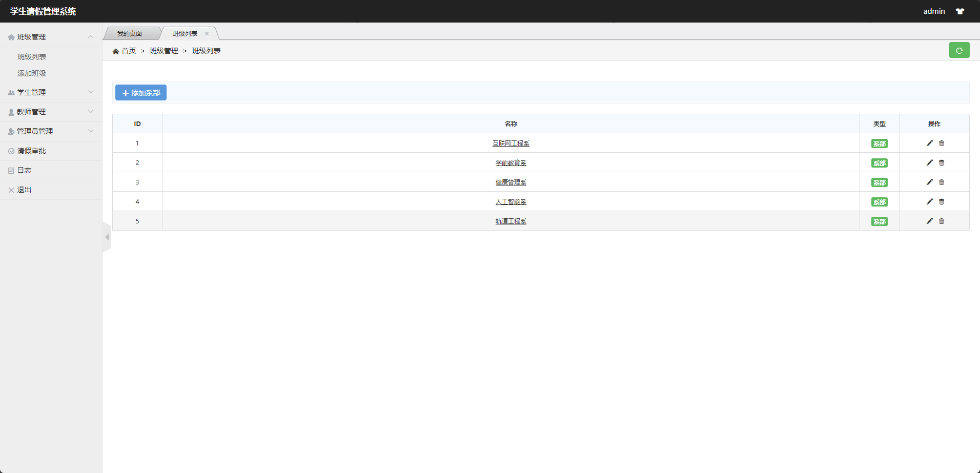Click 首页 in the breadcrumb
The width and height of the screenshot is (980, 473).
tap(129, 51)
